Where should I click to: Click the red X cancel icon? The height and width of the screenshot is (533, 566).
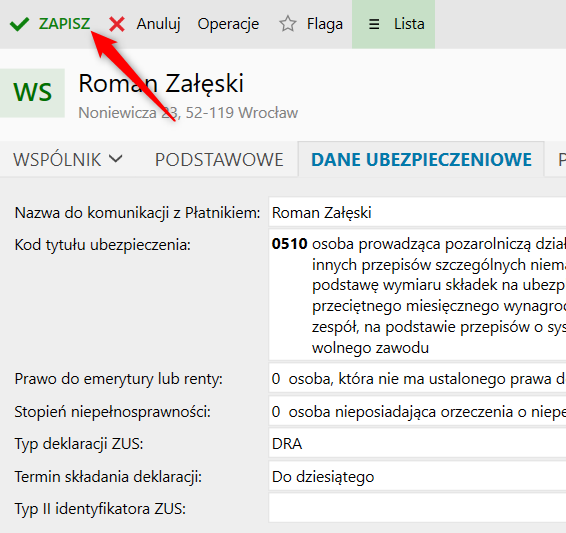pyautogui.click(x=117, y=24)
